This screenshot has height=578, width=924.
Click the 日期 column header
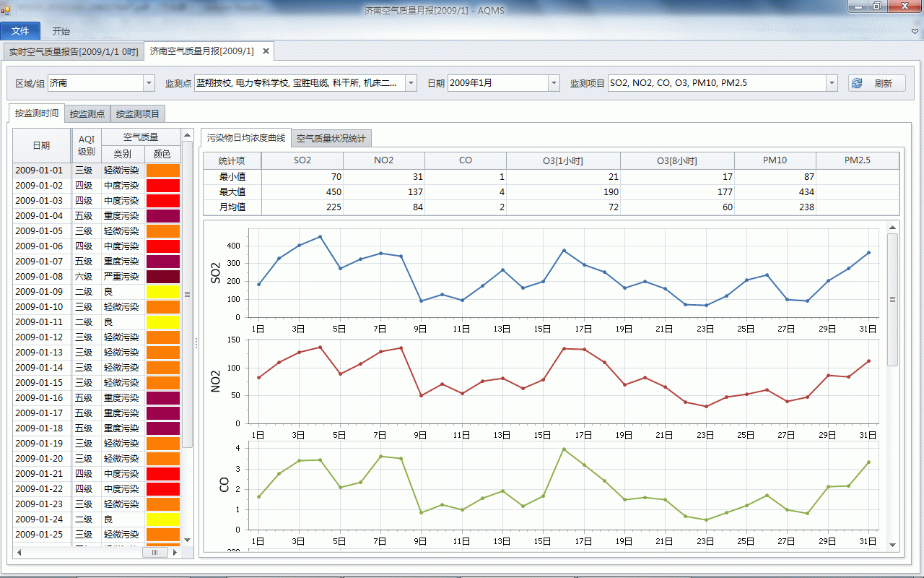click(41, 145)
